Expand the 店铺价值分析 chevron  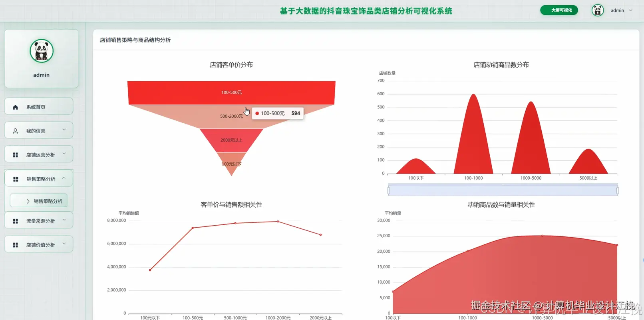[64, 244]
